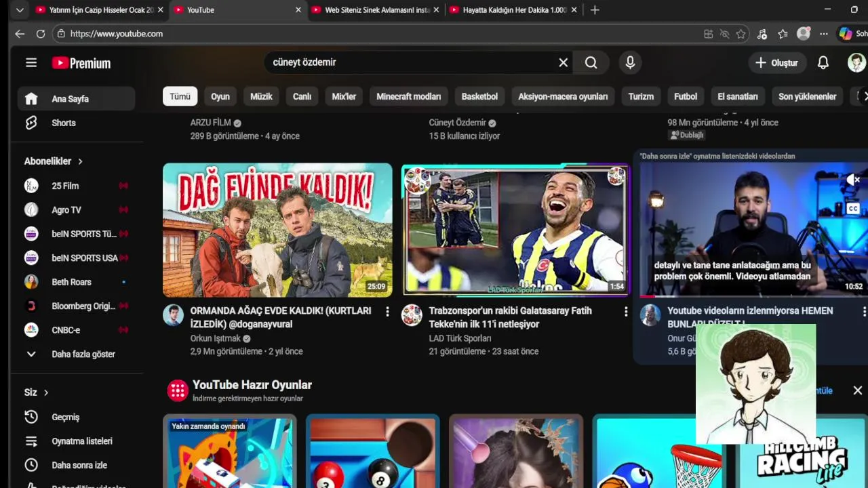Open the YouTube hamburger guide menu

[31, 63]
